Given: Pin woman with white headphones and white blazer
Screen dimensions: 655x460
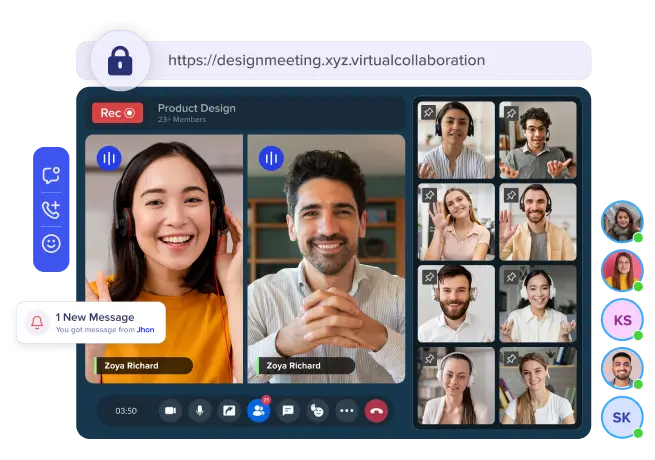Looking at the screenshot, I should [x=428, y=358].
